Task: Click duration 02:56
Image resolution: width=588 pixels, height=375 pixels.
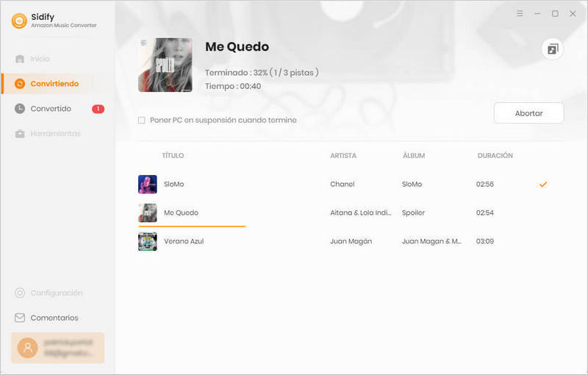Action: coord(485,184)
